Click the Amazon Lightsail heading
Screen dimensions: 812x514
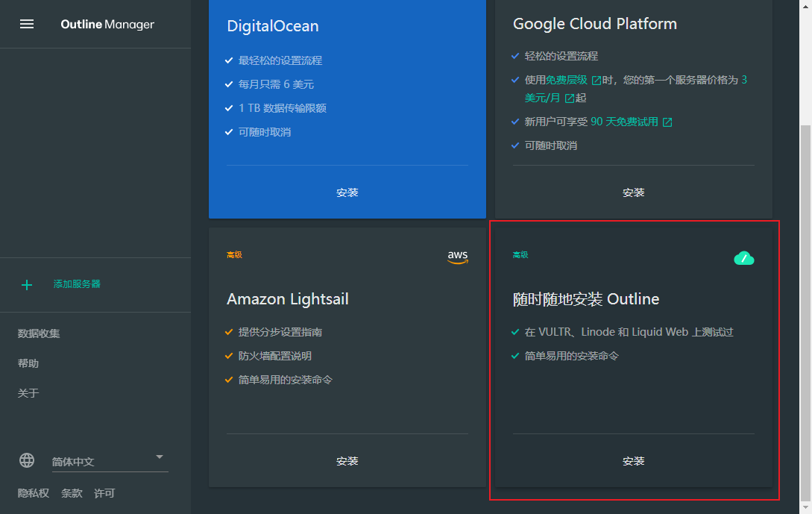[287, 299]
